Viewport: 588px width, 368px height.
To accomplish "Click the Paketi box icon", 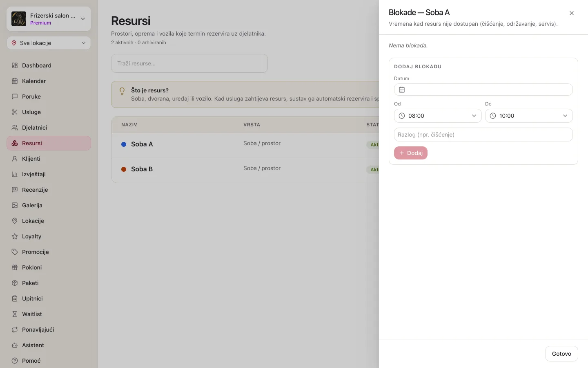I will coord(15,283).
